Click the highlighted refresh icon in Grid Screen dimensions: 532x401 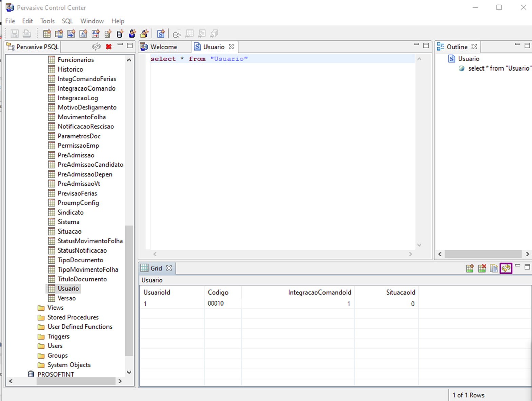(x=506, y=268)
